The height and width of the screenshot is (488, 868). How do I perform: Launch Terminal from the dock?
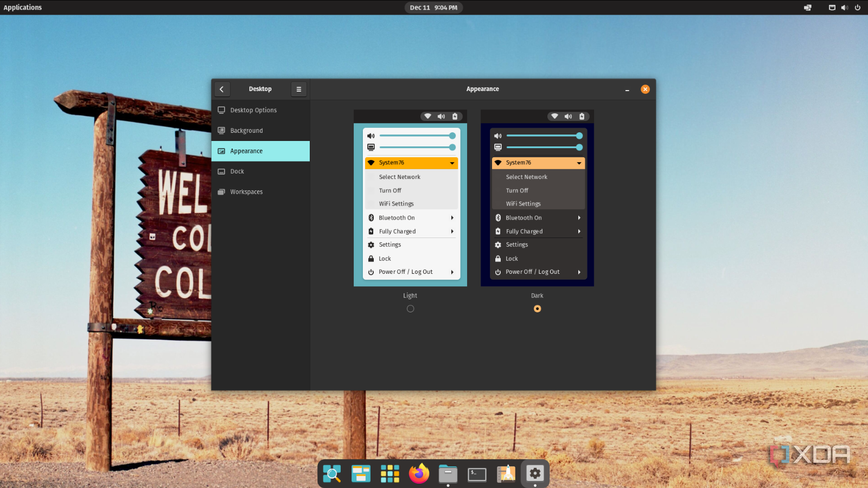pos(477,474)
